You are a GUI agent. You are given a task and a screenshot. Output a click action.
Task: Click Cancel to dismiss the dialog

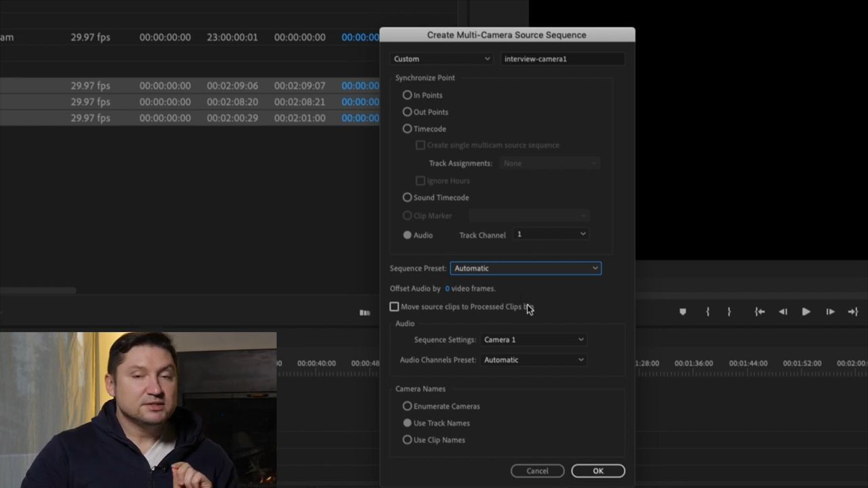coord(537,470)
